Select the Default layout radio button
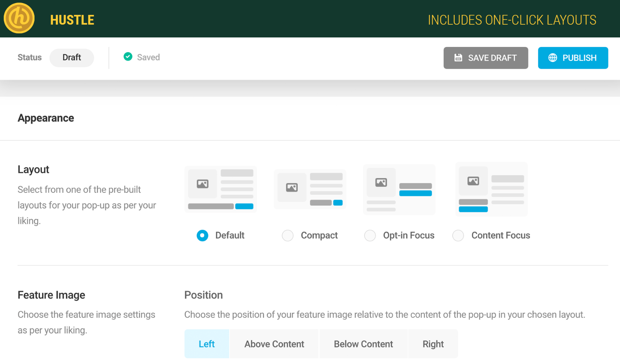This screenshot has height=364, width=620. pos(202,236)
